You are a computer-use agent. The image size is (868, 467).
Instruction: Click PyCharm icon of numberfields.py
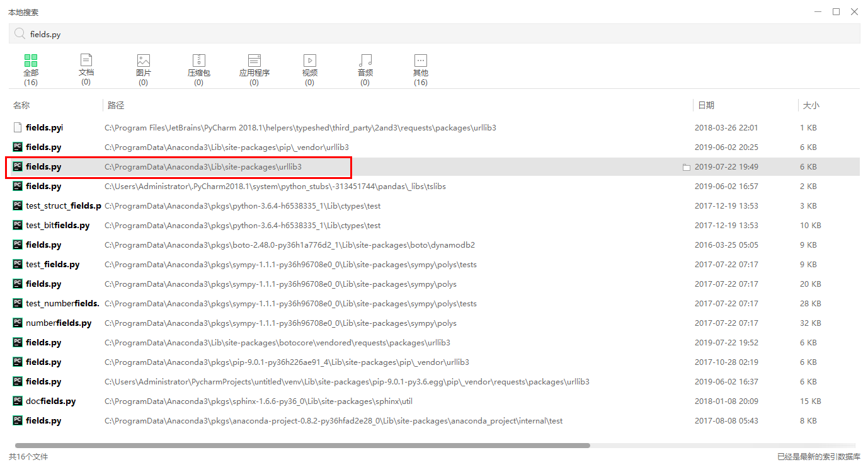[x=18, y=323]
